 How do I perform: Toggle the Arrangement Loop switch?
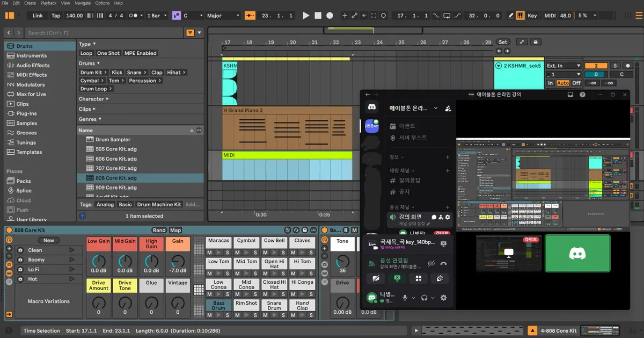click(447, 16)
